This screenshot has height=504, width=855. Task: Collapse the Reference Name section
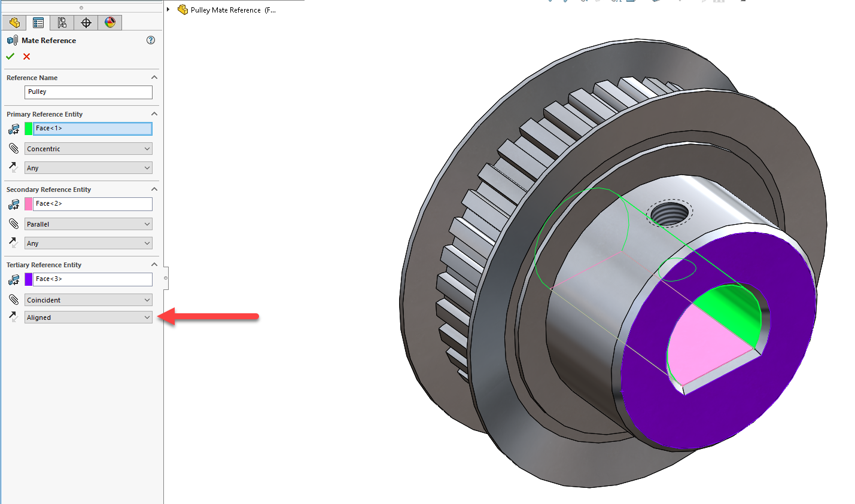coord(154,78)
